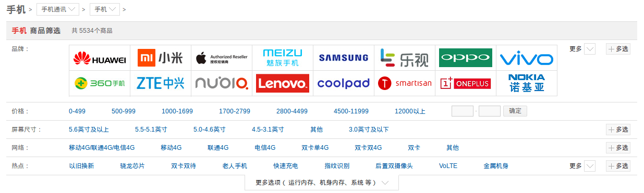Filter by the Samsung brand logo
The image size is (644, 193).
(344, 58)
